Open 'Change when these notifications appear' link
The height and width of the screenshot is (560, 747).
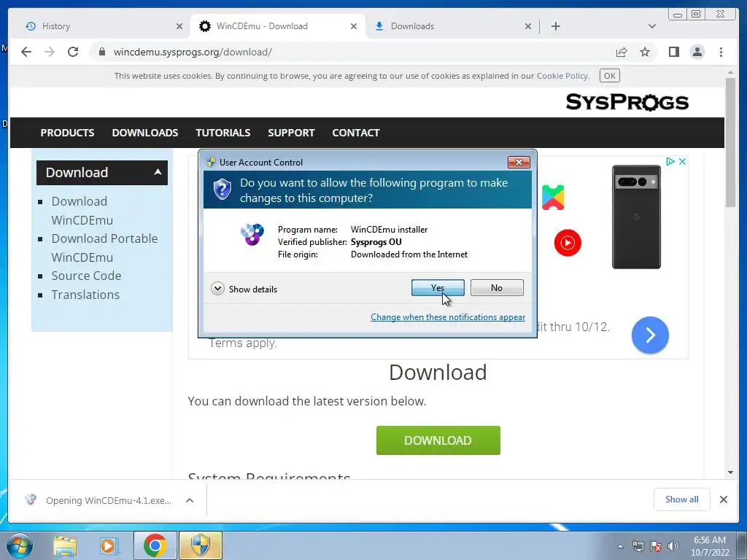(448, 317)
